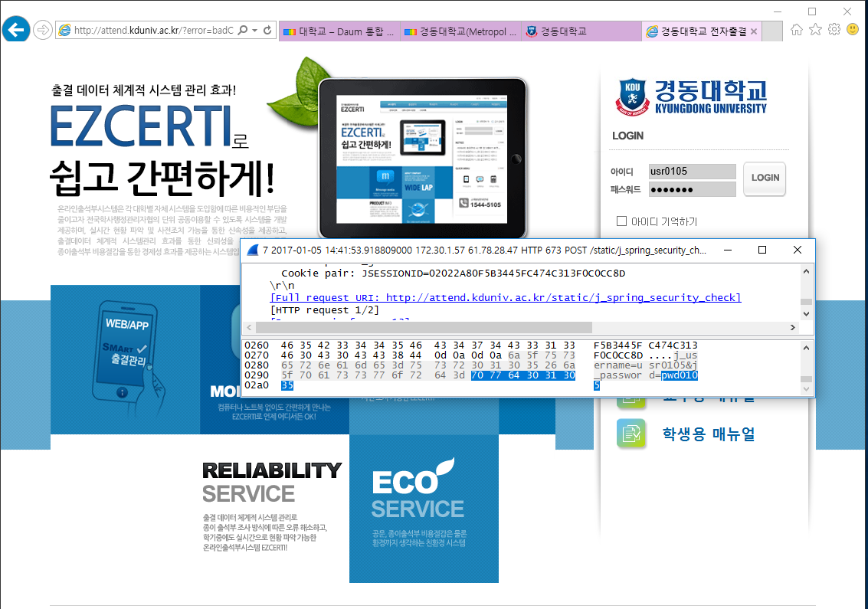Click the LOGIN button
The height and width of the screenshot is (609, 868).
(765, 178)
